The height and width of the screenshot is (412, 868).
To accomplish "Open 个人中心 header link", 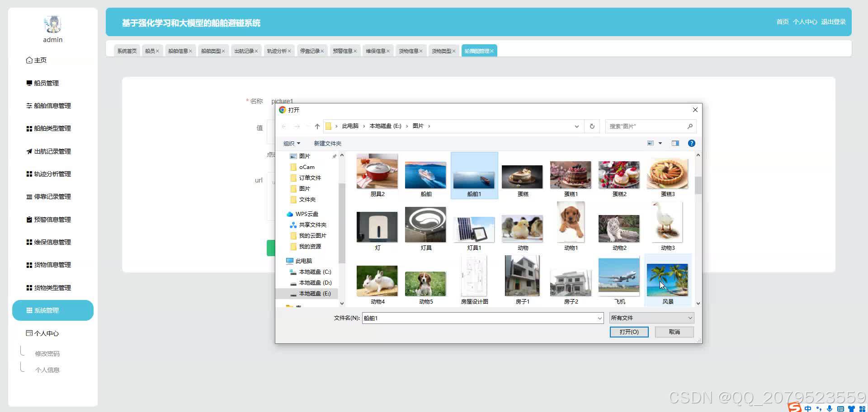I will tap(805, 22).
